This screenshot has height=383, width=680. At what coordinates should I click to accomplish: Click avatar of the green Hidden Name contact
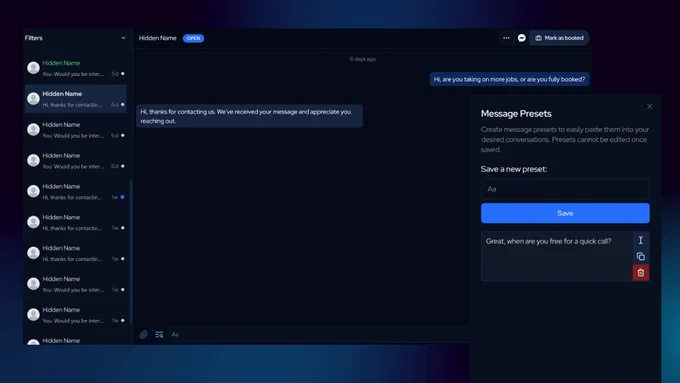pos(33,68)
